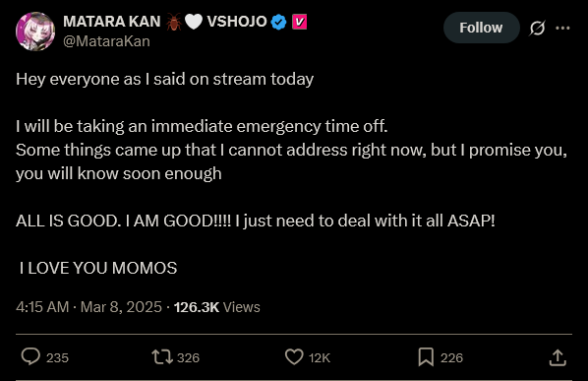Open the Grok explain icon
This screenshot has height=381, width=588.
(537, 28)
